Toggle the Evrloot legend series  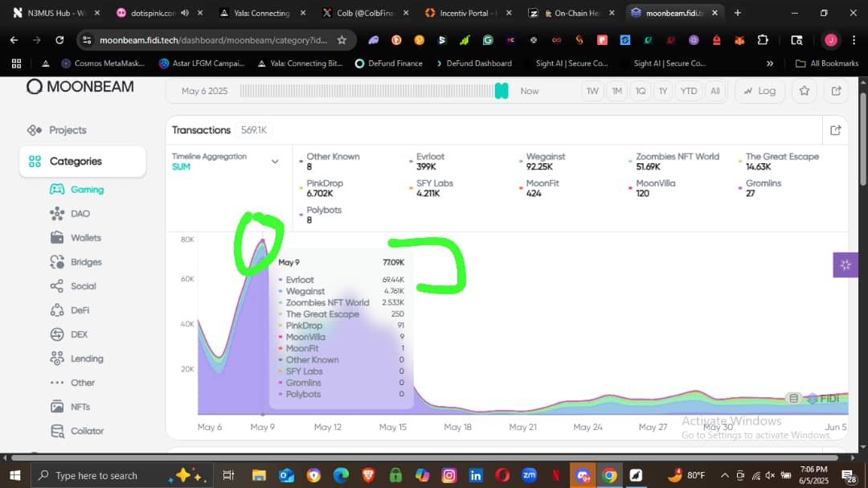pos(427,161)
